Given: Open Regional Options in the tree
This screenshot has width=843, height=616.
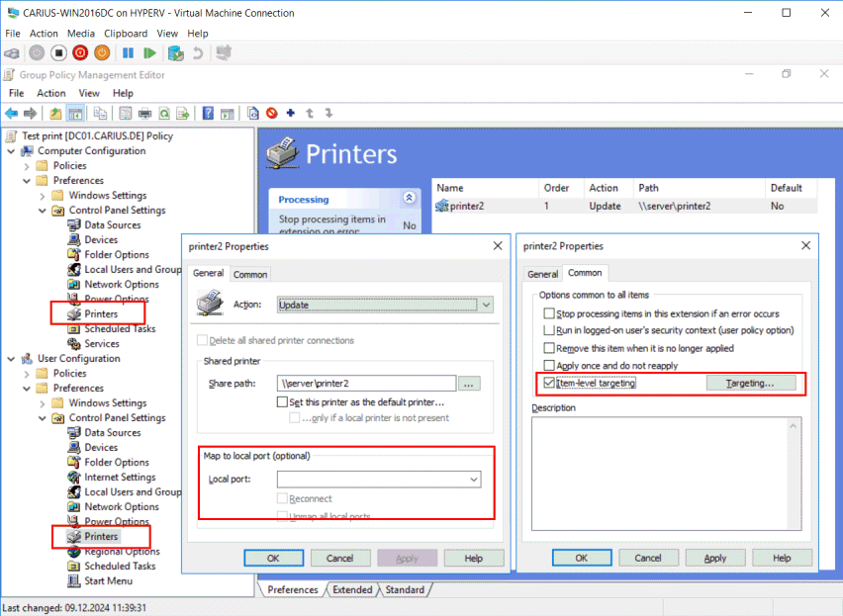Looking at the screenshot, I should [x=122, y=551].
